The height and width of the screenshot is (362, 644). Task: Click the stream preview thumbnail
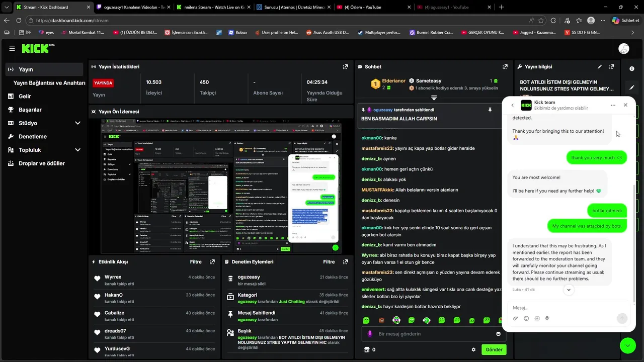[221, 186]
